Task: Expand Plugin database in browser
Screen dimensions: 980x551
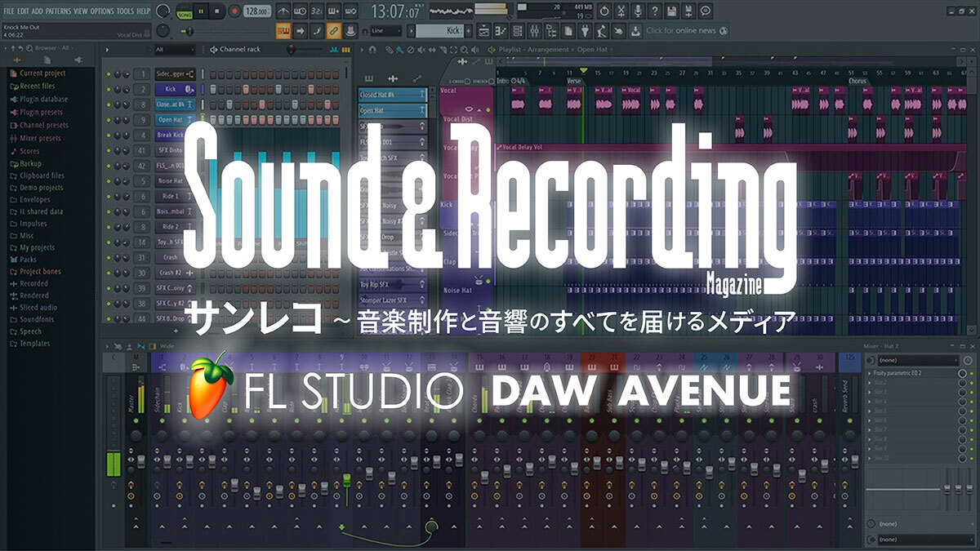Action: coord(38,100)
